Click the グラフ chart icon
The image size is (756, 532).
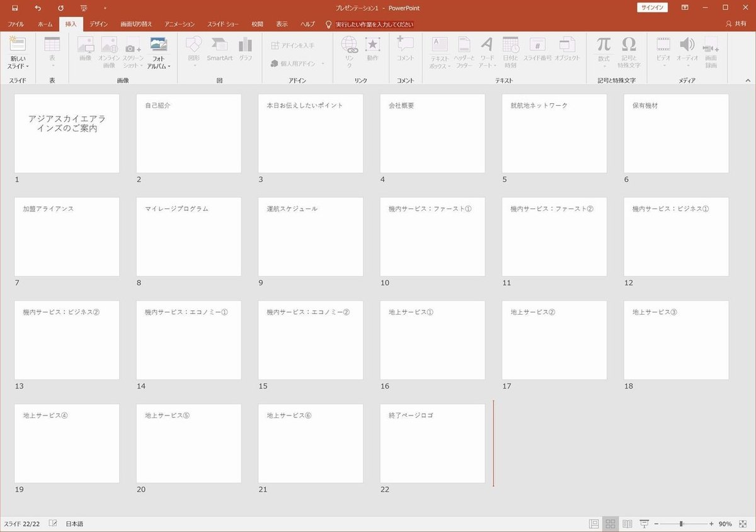[x=246, y=49]
